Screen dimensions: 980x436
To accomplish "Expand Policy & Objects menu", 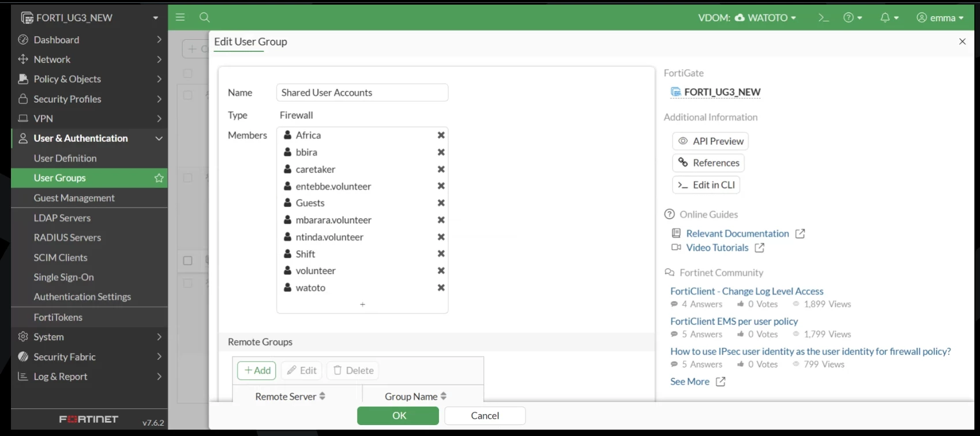I will [x=89, y=79].
